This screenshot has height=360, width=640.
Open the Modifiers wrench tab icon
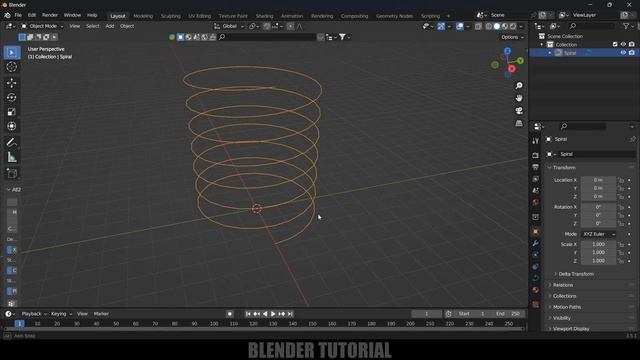pyautogui.click(x=536, y=243)
